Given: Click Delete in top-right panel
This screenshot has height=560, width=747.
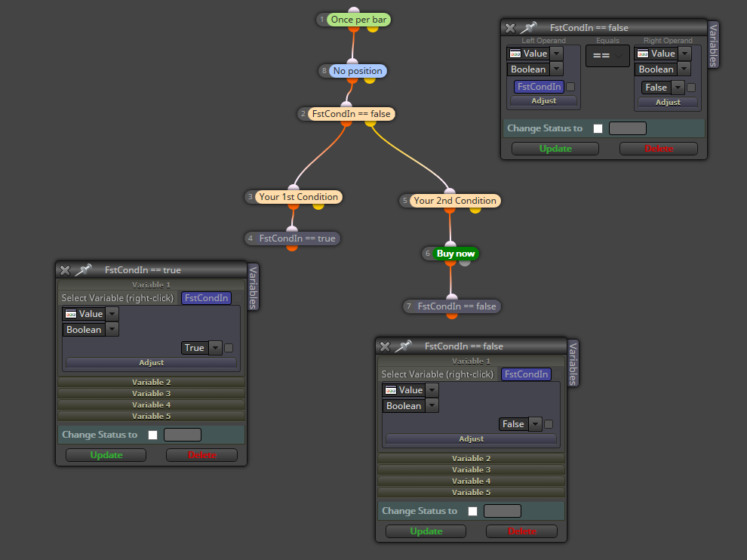Looking at the screenshot, I should click(x=659, y=149).
